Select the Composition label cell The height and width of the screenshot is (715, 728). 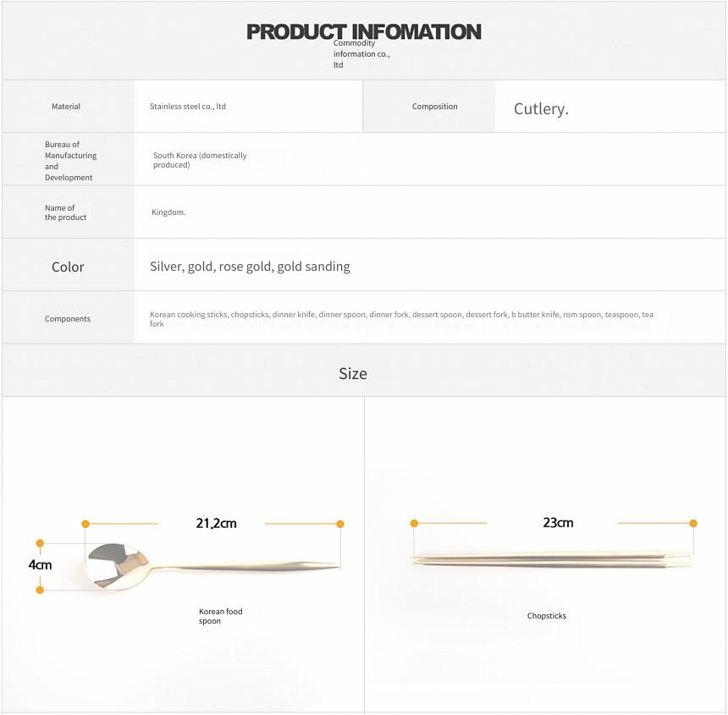click(x=429, y=107)
